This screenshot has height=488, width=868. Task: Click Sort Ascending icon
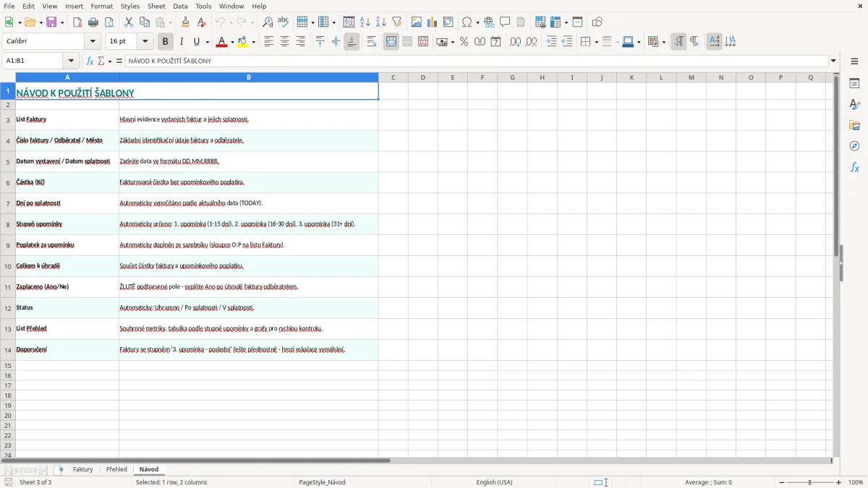point(365,22)
